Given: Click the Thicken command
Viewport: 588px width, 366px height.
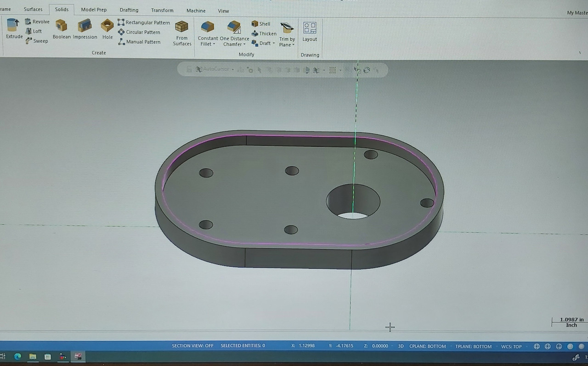Looking at the screenshot, I should [264, 34].
